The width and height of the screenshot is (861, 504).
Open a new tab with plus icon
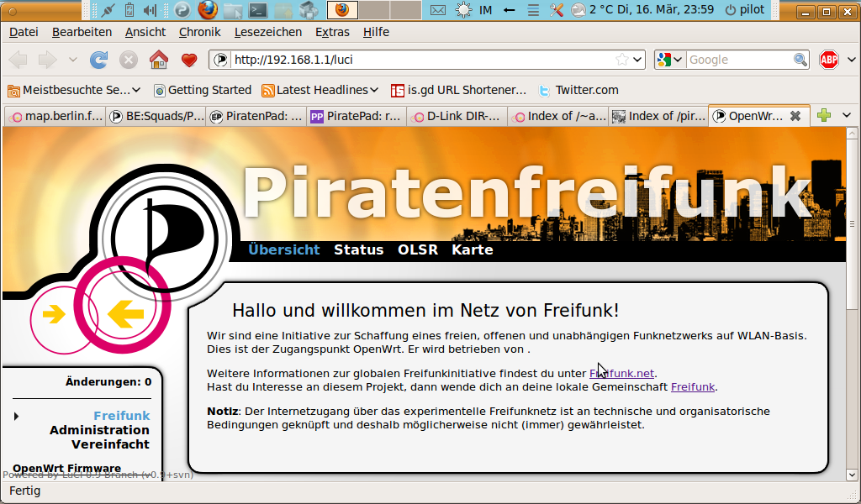[824, 116]
